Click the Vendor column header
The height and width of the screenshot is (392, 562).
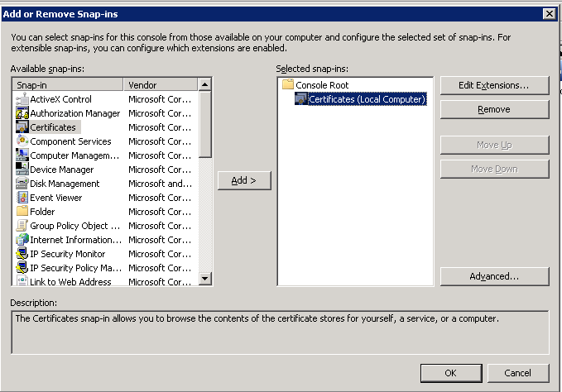tap(161, 85)
